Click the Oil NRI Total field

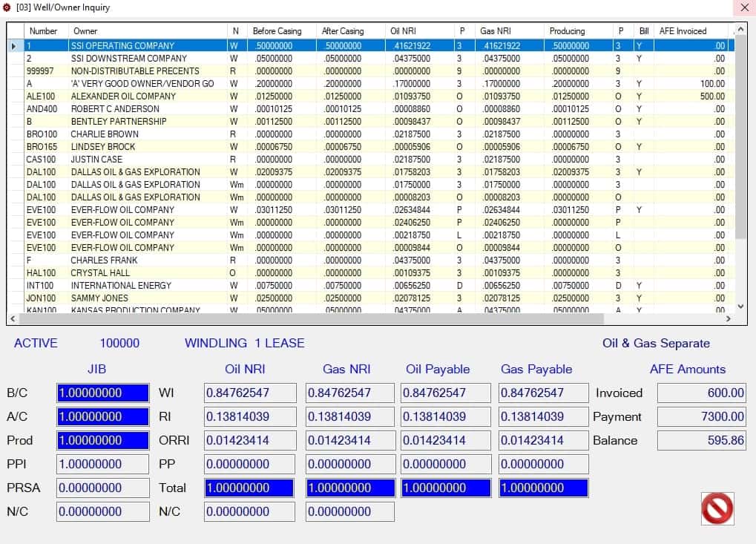coord(249,488)
